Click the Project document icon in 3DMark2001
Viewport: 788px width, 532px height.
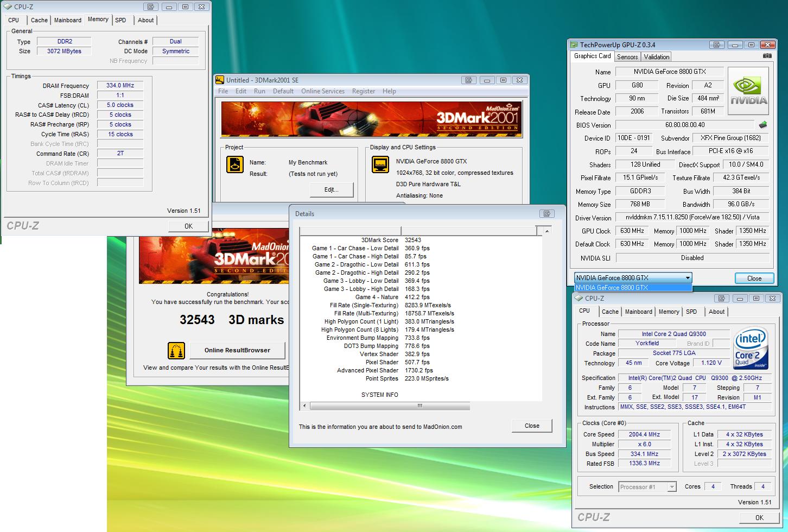pos(235,165)
